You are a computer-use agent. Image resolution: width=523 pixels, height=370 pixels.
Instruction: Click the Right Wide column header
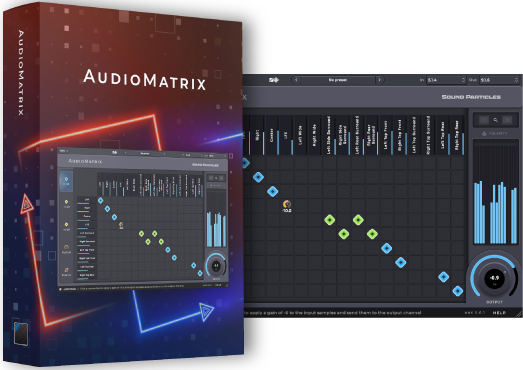[x=315, y=135]
